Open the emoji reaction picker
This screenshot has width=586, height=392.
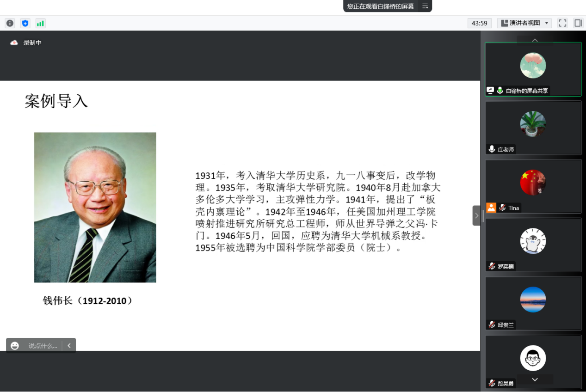[15, 346]
